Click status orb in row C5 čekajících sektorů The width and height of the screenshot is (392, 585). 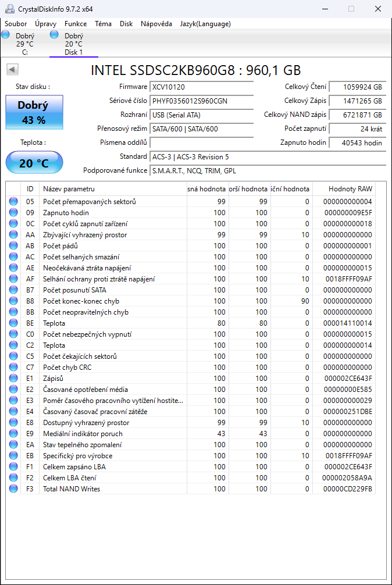pyautogui.click(x=13, y=356)
